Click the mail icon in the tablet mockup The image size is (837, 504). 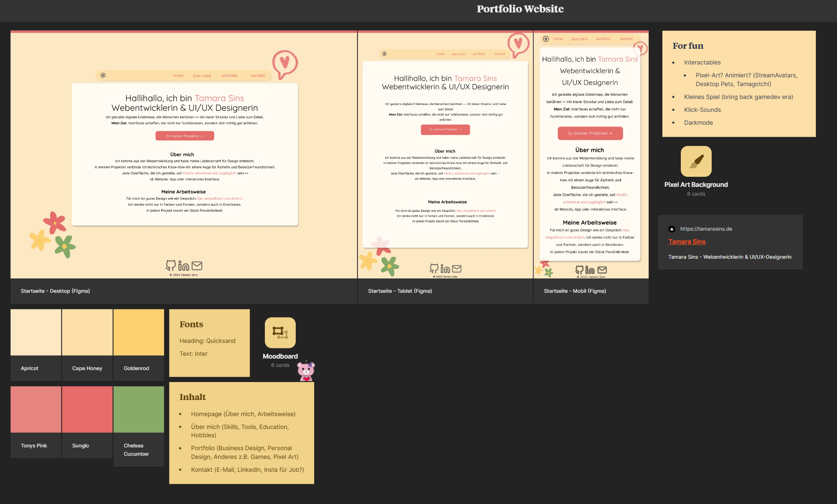tap(457, 268)
